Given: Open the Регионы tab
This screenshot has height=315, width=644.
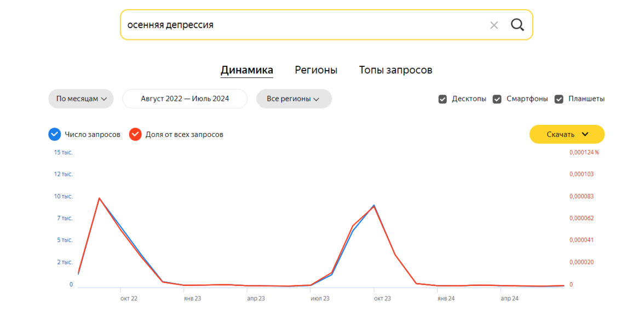Looking at the screenshot, I should pyautogui.click(x=316, y=70).
